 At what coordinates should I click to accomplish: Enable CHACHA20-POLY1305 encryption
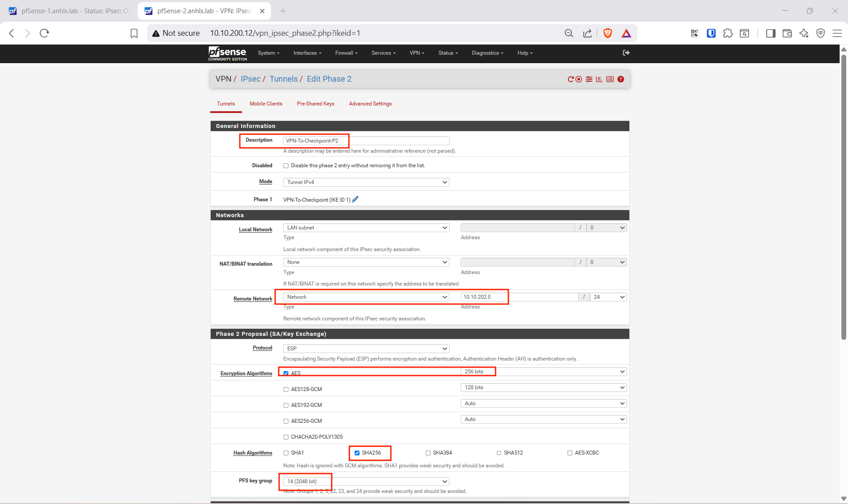[x=286, y=437]
